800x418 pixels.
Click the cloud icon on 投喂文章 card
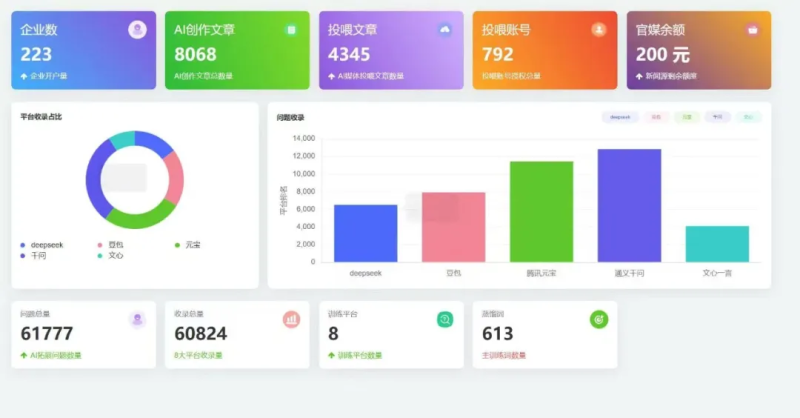(445, 30)
